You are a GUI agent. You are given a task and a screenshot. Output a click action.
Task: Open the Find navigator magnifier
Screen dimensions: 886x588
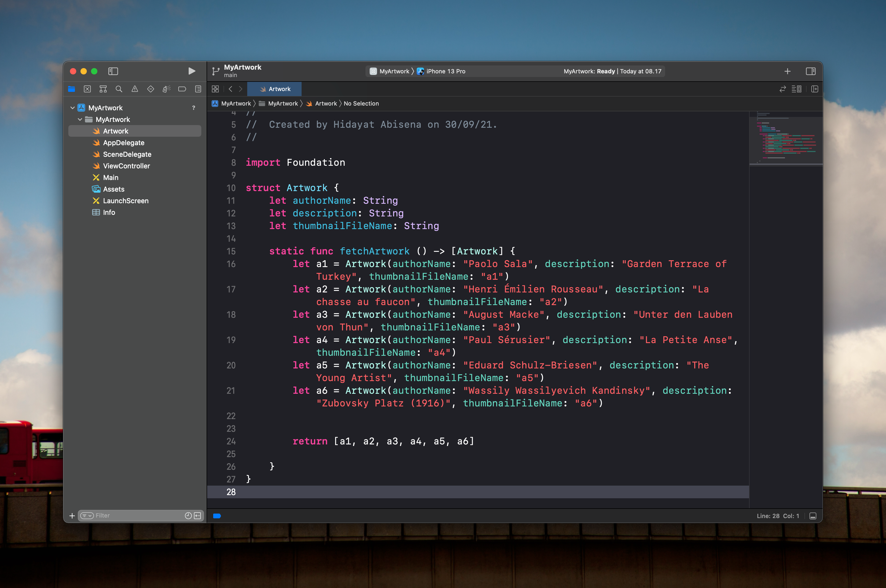119,89
